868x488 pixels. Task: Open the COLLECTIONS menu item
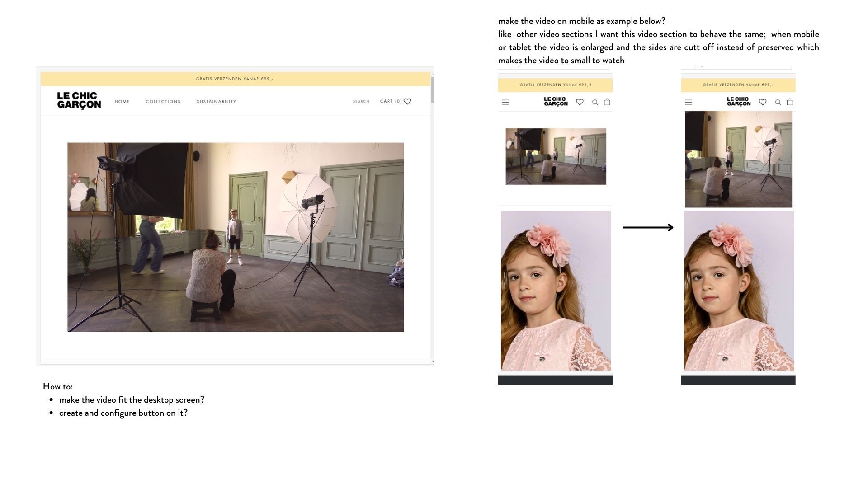click(x=163, y=102)
